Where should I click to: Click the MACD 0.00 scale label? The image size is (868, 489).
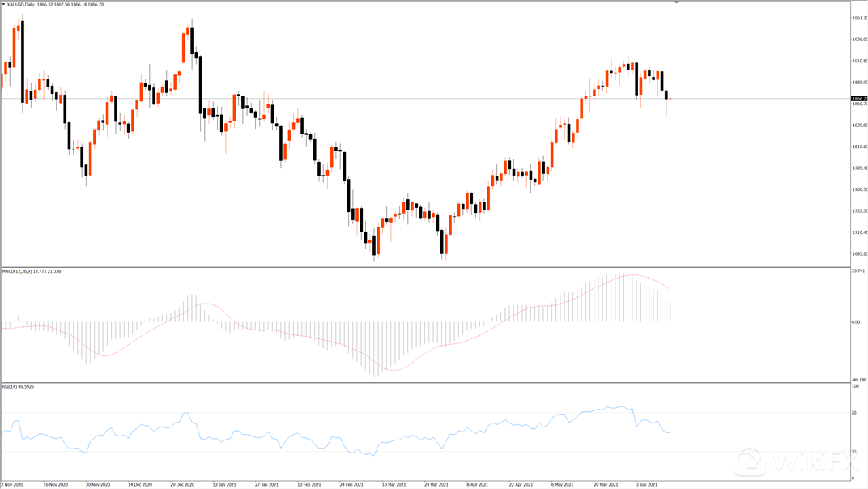point(857,322)
